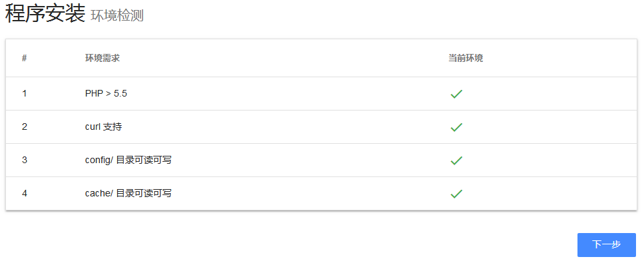This screenshot has width=644, height=267.
Task: Click row number 3 in the table
Action: [25, 160]
